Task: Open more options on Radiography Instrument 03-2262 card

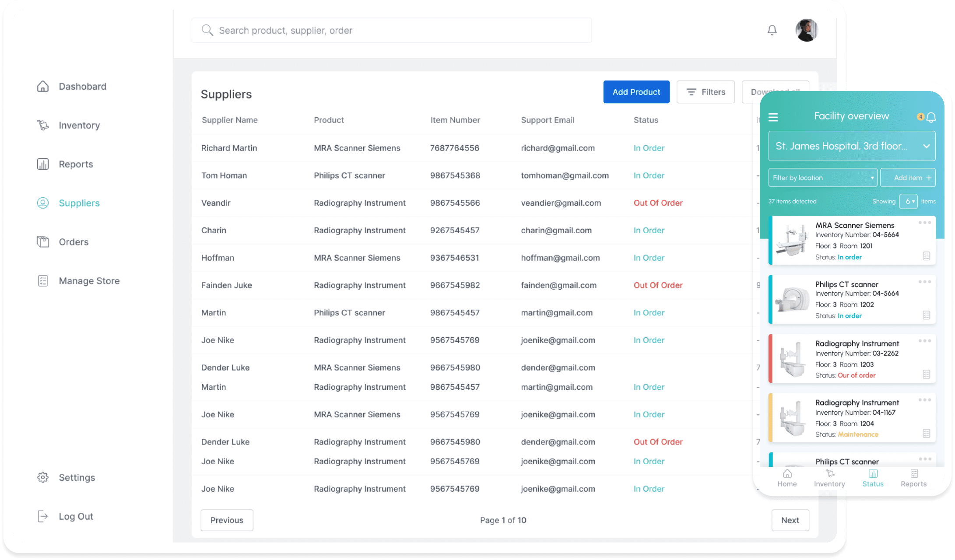Action: 925,341
